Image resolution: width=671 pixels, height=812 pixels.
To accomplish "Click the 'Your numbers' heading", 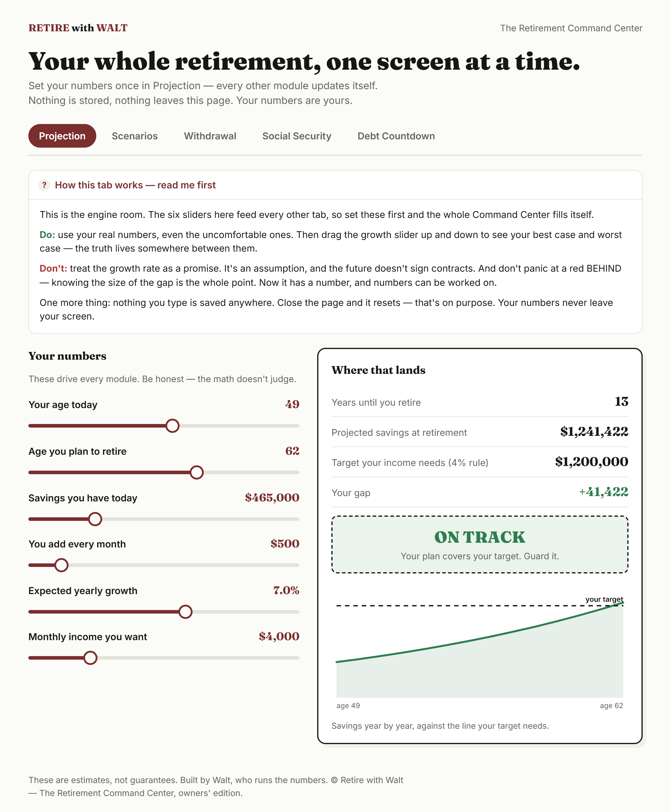I will coord(67,356).
